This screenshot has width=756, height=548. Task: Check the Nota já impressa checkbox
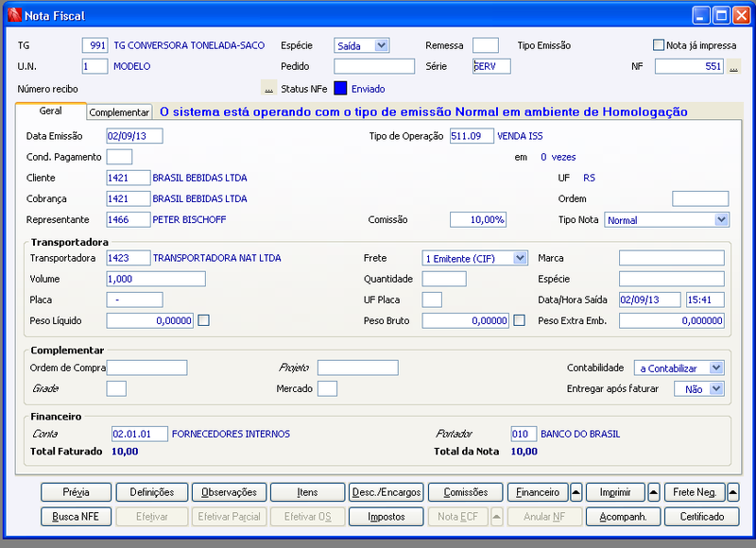657,44
